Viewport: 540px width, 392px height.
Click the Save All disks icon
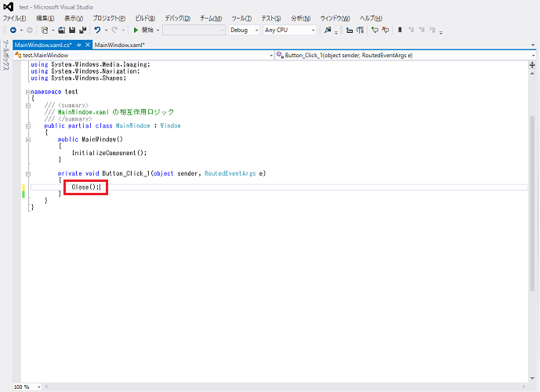(82, 31)
